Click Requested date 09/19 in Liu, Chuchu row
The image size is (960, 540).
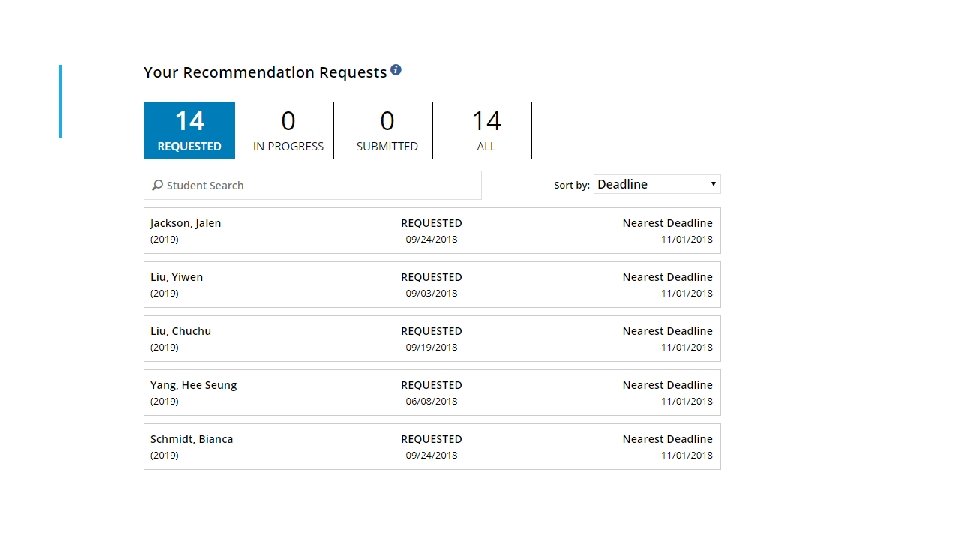(x=432, y=348)
